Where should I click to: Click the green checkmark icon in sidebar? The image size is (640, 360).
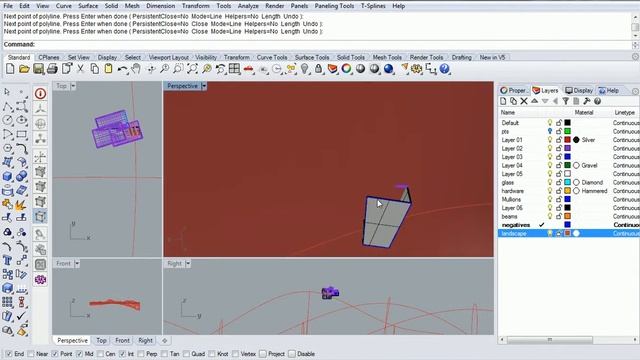pyautogui.click(x=21, y=316)
